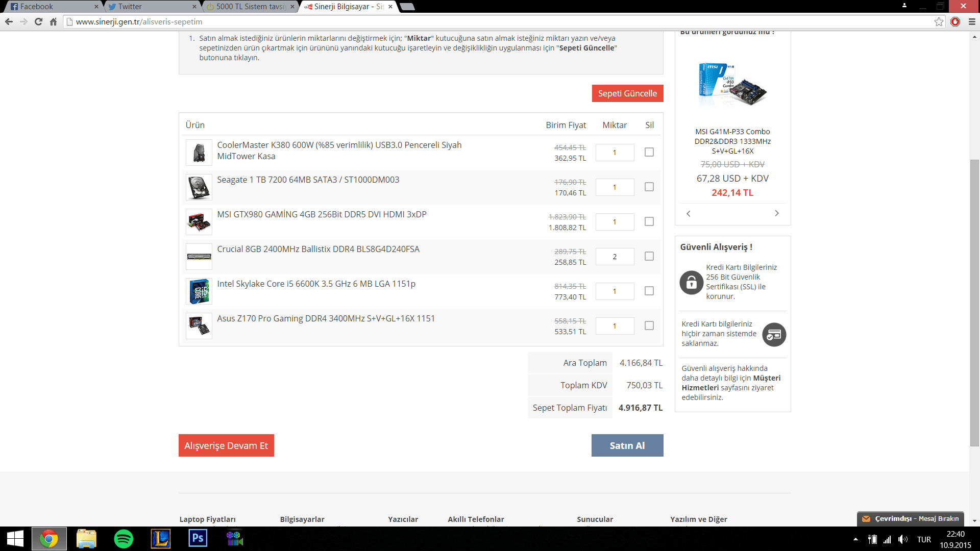Image resolution: width=980 pixels, height=551 pixels.
Task: Expand the system tray hidden icons arrow
Action: [855, 539]
